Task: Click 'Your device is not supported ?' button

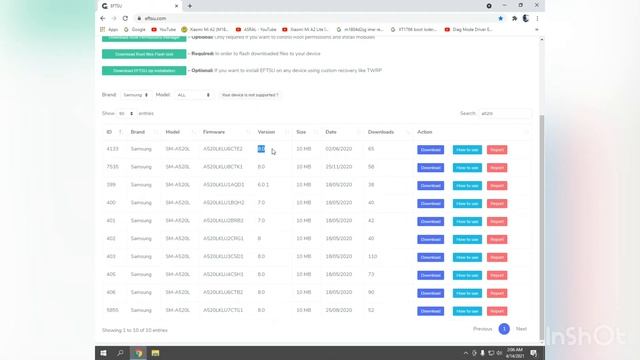Action: tap(250, 95)
